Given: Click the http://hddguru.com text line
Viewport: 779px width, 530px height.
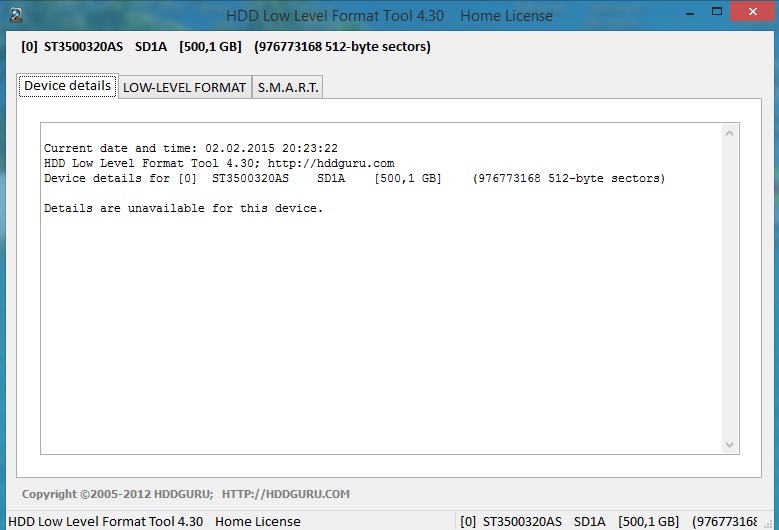Looking at the screenshot, I should (x=219, y=163).
